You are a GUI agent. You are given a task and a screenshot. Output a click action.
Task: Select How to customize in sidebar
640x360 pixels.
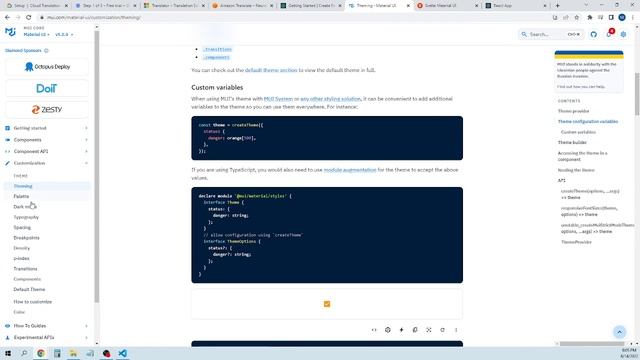coord(33,302)
